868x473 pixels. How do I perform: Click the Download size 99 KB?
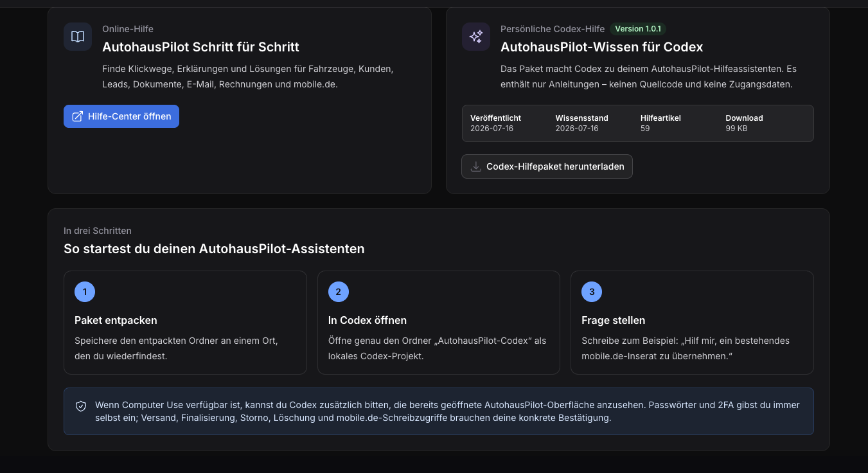click(x=737, y=129)
